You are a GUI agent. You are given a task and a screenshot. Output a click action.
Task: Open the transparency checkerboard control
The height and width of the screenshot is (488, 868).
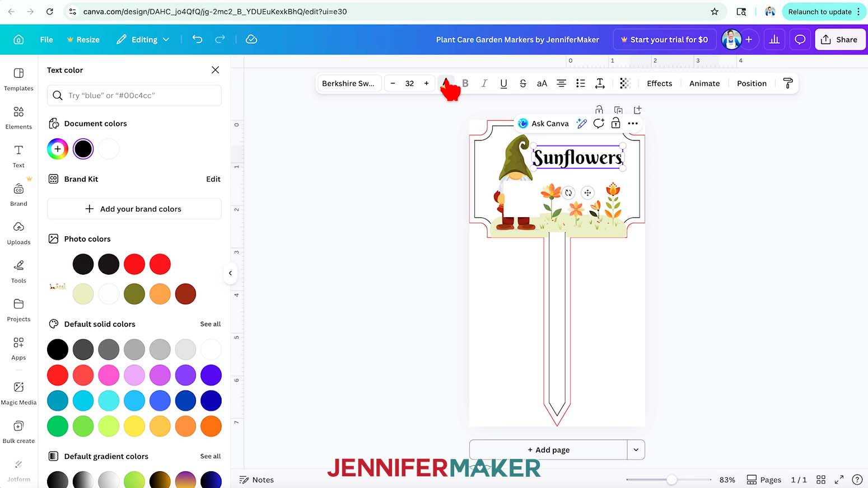point(625,83)
